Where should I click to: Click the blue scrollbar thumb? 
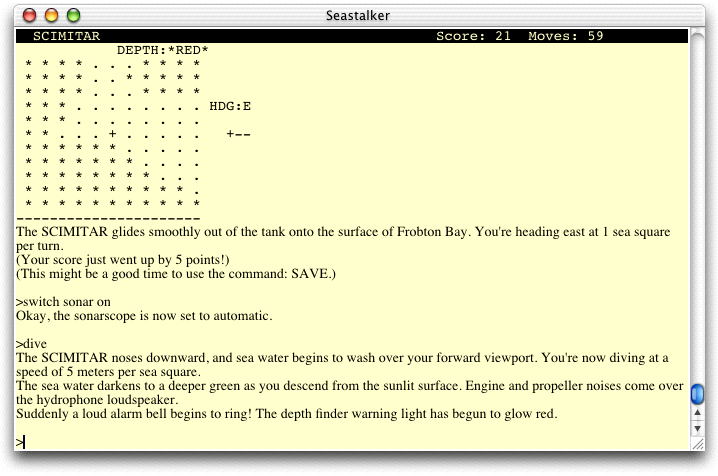point(697,393)
